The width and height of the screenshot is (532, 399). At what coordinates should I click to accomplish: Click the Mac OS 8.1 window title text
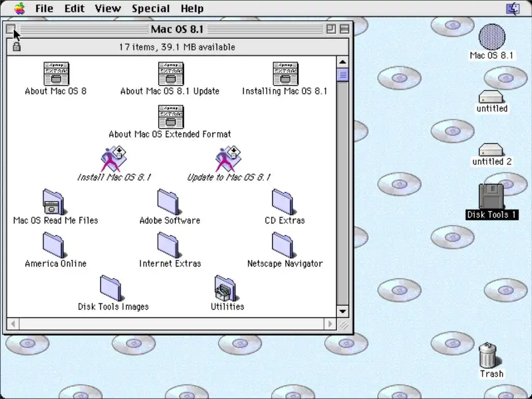177,29
